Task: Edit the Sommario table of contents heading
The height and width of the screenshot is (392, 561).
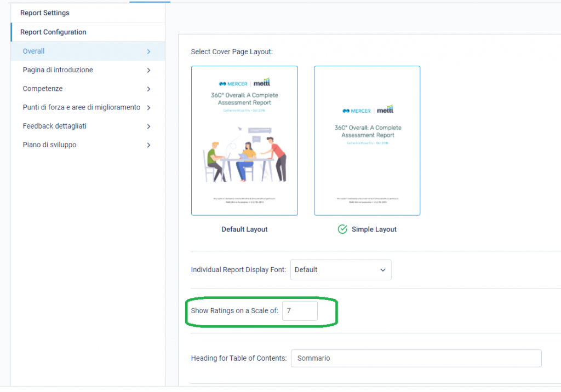Action: click(415, 358)
